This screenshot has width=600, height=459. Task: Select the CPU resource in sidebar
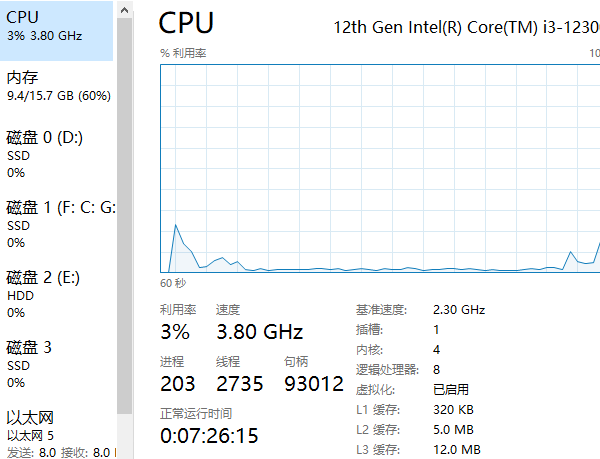point(56,31)
